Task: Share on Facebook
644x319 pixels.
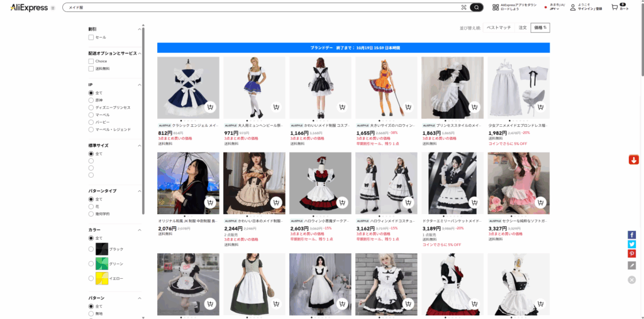Action: click(x=631, y=234)
